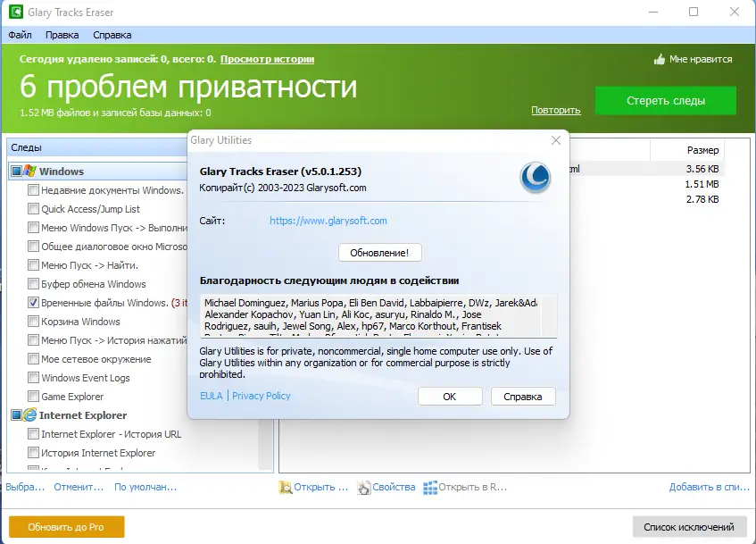Click the Свойства hand icon
756x544 pixels.
click(x=363, y=488)
